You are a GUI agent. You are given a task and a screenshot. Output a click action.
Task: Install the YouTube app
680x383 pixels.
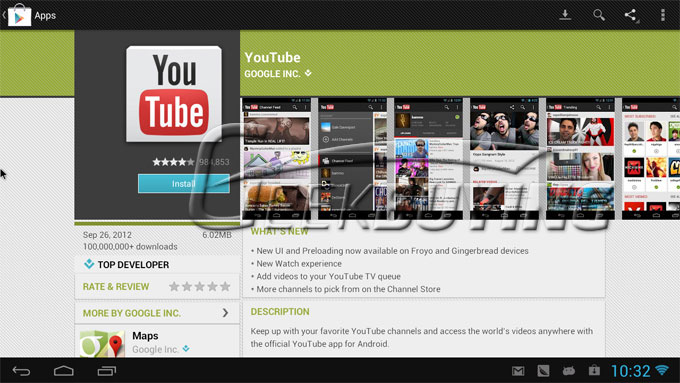[184, 183]
